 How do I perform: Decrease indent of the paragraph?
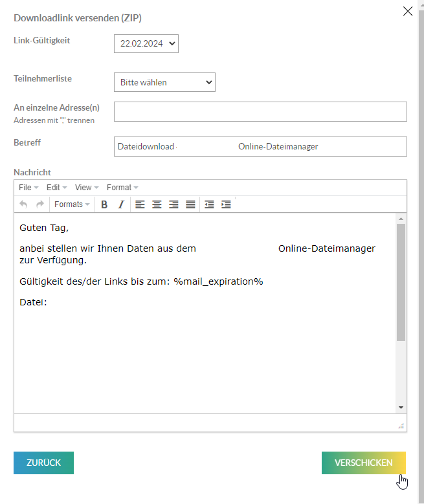click(x=209, y=204)
